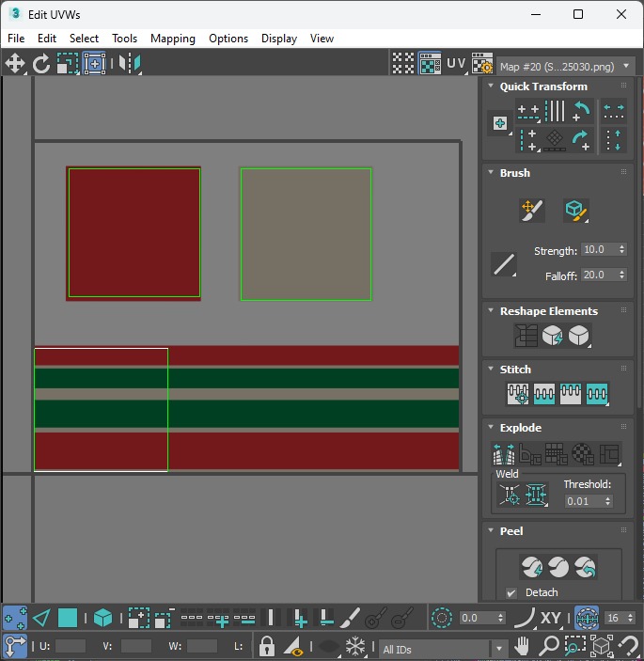Toggle the Detach checkbox in Peel
Screen dimensions: 644x661
pyautogui.click(x=511, y=593)
